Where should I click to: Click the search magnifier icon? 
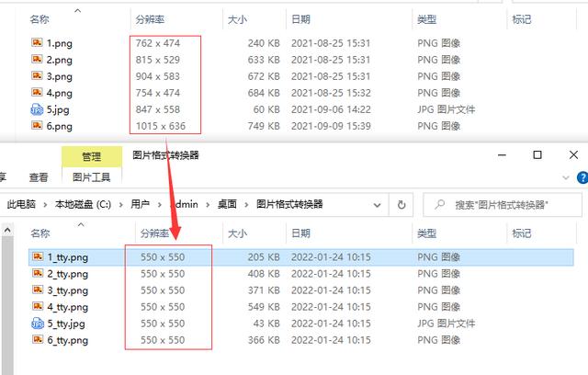(439, 204)
